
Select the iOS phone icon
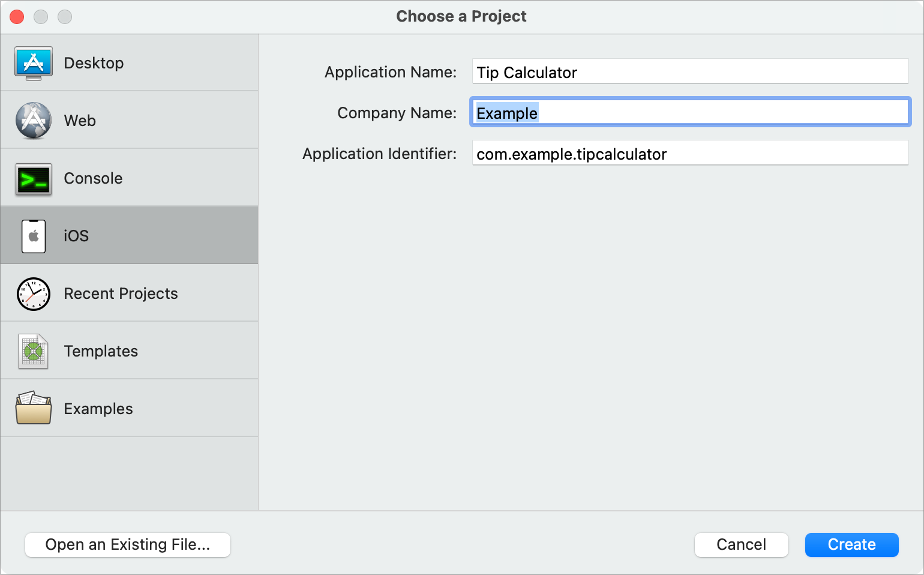(x=34, y=235)
